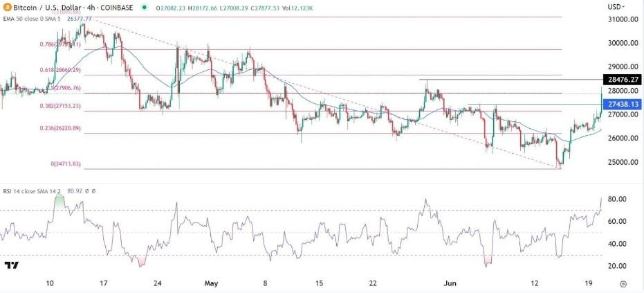Screen dimensions: 644x293
Task: Select the 0.5(27906.76) Fibonacci level label
Action: coord(66,88)
